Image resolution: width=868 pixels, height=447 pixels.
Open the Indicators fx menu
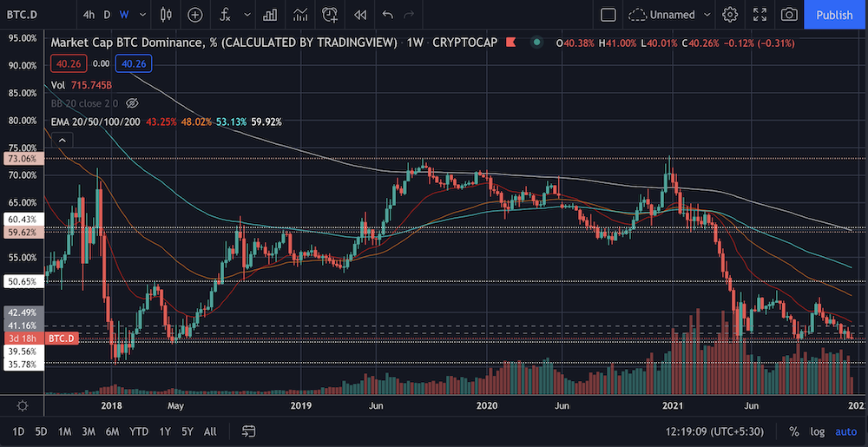click(226, 15)
